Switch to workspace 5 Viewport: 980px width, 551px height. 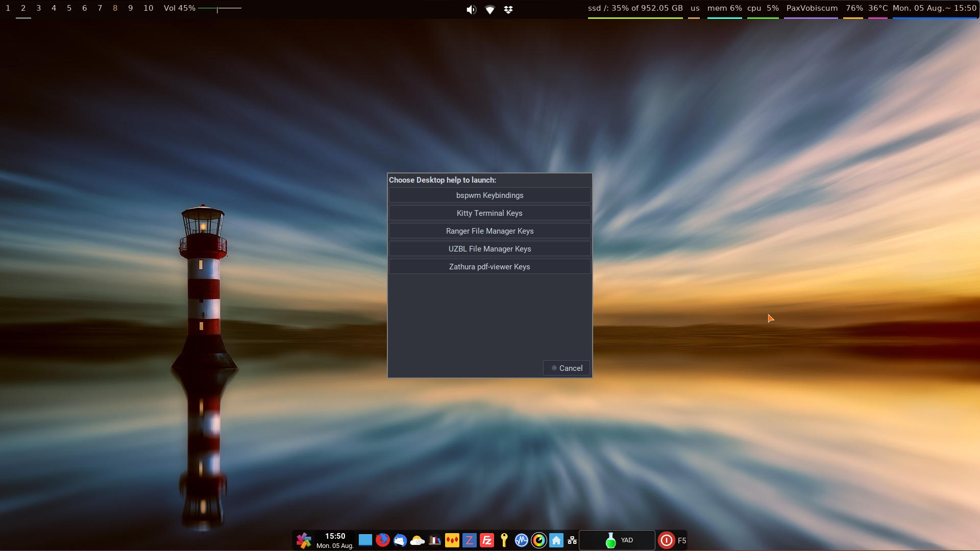(x=69, y=8)
